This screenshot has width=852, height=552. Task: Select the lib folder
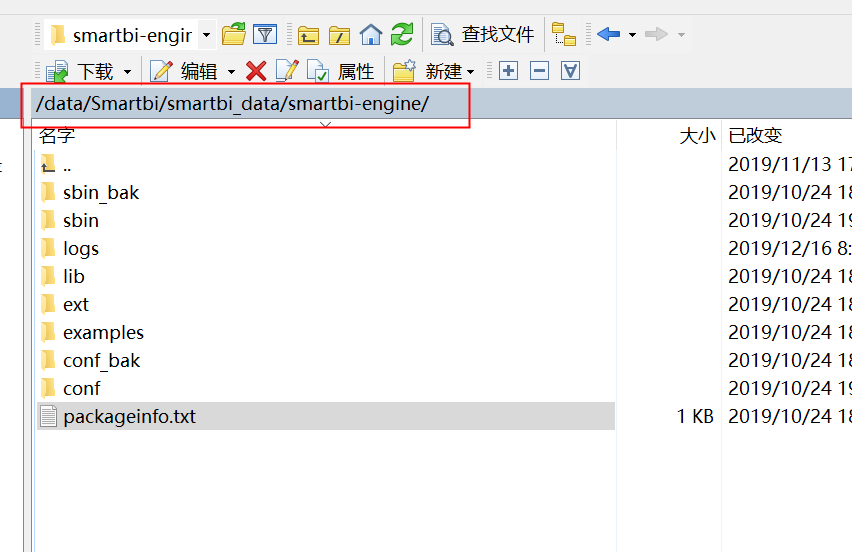tap(73, 277)
